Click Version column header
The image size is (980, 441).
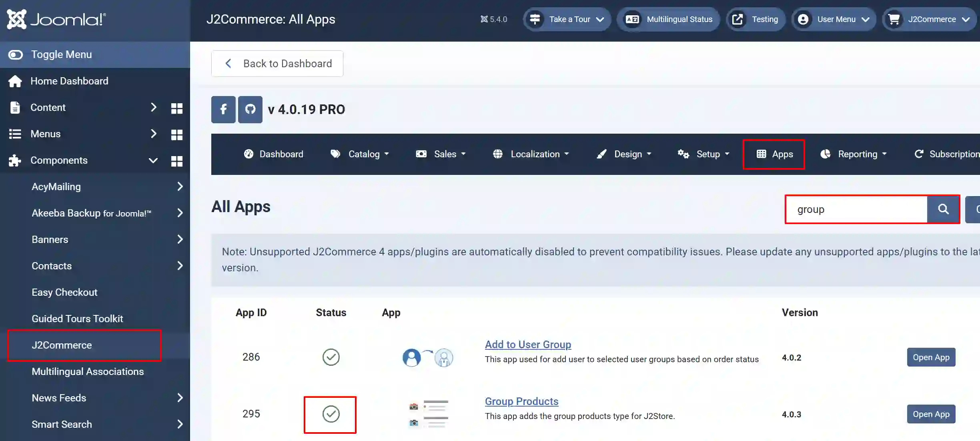click(x=800, y=313)
